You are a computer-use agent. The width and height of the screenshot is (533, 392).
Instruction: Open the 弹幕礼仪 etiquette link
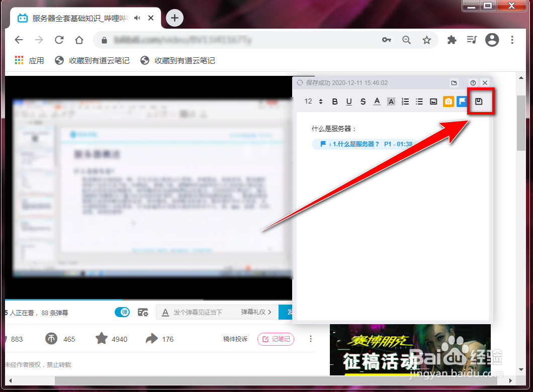coord(254,312)
